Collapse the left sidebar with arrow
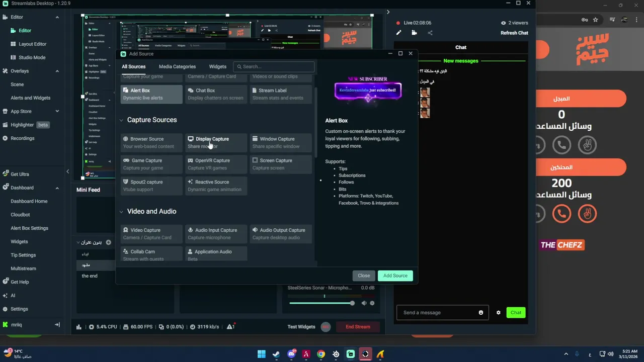644x362 pixels. pos(67,171)
